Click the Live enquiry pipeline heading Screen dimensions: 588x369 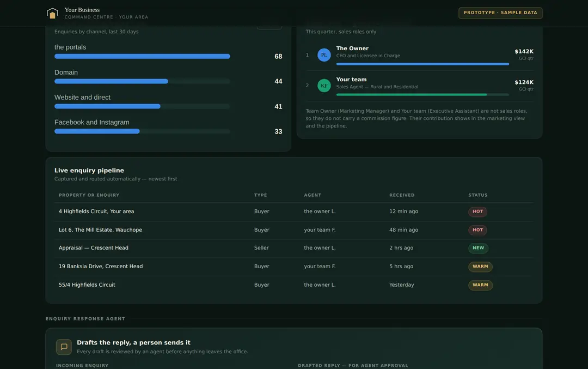pos(89,171)
